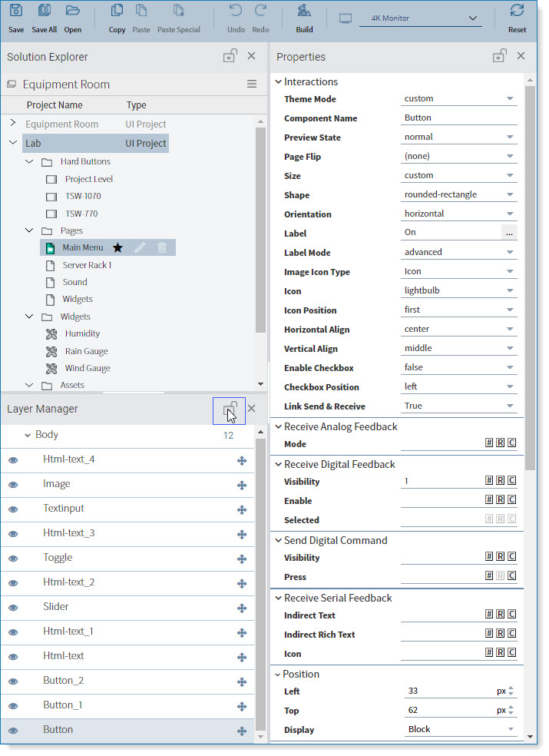The image size is (549, 756).
Task: Click the Reset icon in toolbar
Action: [518, 10]
